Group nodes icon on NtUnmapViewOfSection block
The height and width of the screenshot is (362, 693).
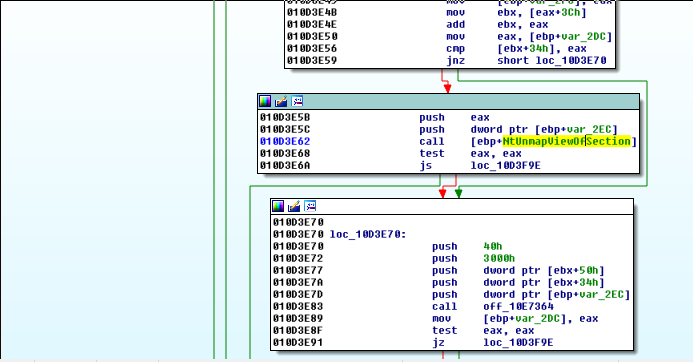(297, 101)
